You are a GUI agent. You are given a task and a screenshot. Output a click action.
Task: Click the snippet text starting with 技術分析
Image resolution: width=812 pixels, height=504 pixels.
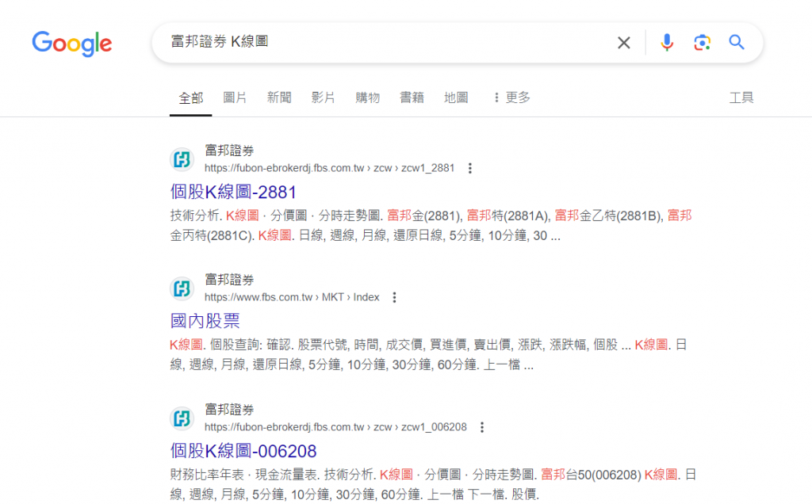[x=431, y=226]
